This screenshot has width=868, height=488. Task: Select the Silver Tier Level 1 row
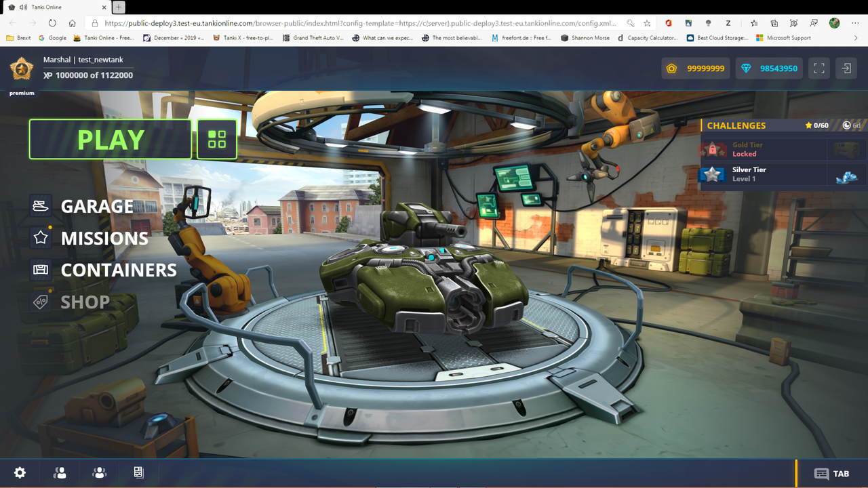pos(783,174)
